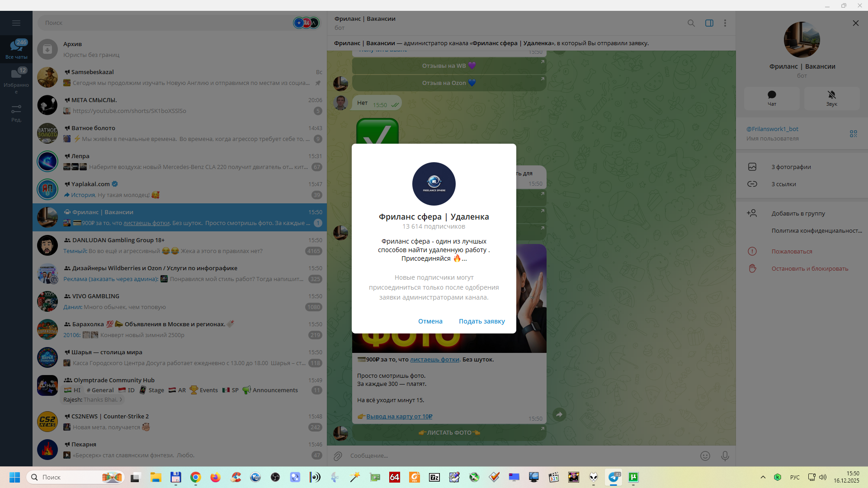Click Пожаловаться to report the bot

pos(792,251)
